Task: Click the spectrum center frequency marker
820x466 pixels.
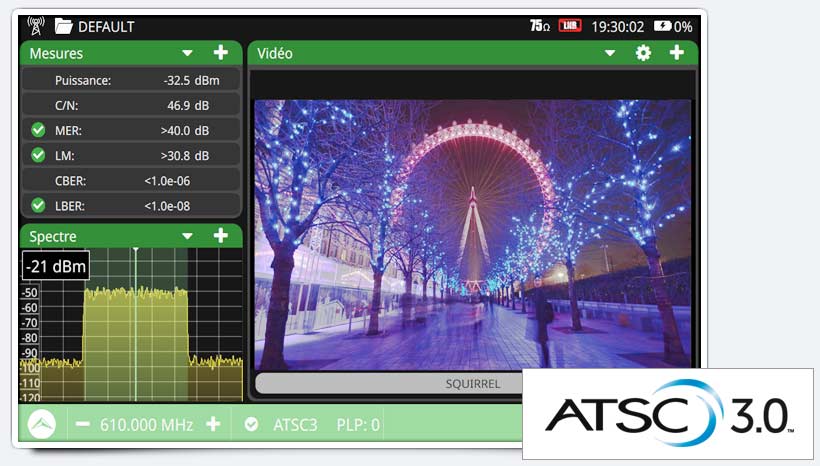Action: [135, 324]
